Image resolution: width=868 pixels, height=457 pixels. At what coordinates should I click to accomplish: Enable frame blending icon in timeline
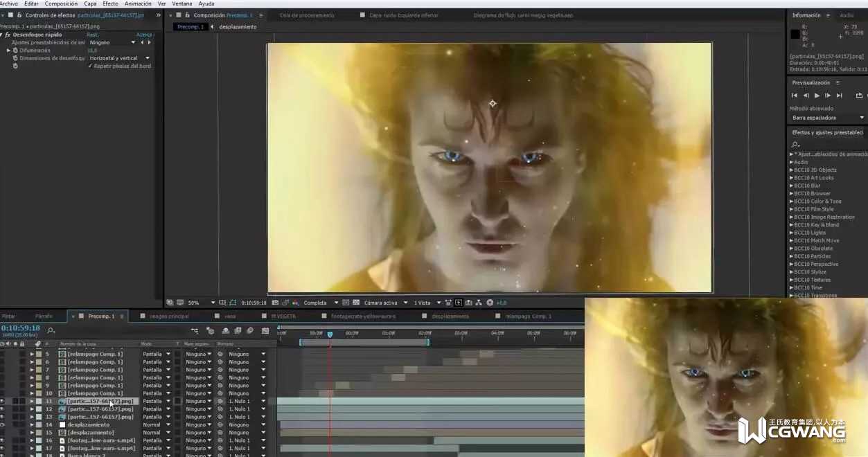[x=238, y=331]
